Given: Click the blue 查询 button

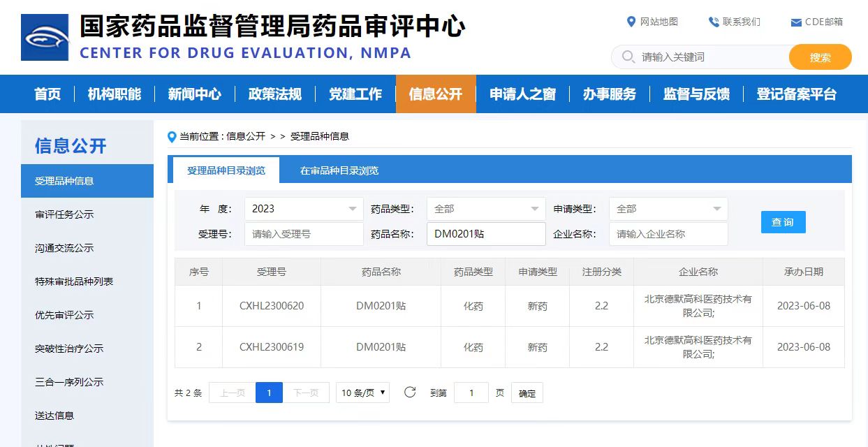Looking at the screenshot, I should (783, 222).
